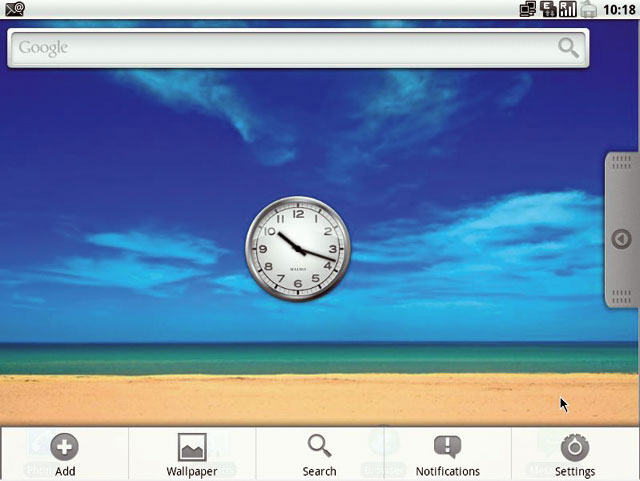Open the email notification icon in status bar

(x=15, y=9)
